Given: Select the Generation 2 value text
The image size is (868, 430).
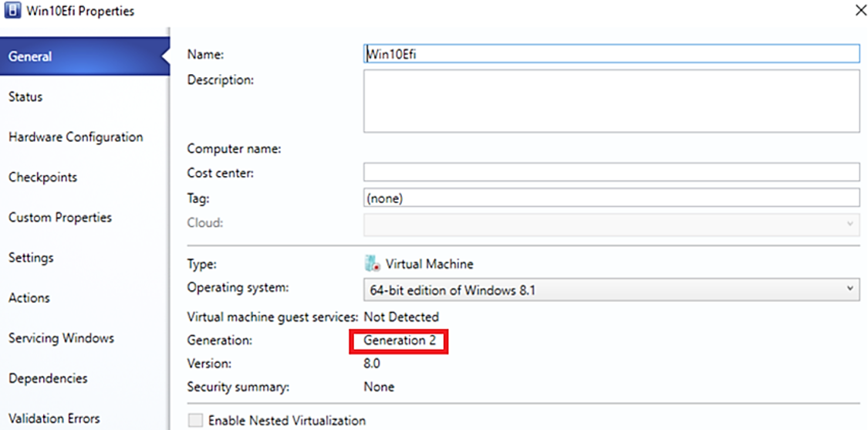Looking at the screenshot, I should tap(399, 340).
